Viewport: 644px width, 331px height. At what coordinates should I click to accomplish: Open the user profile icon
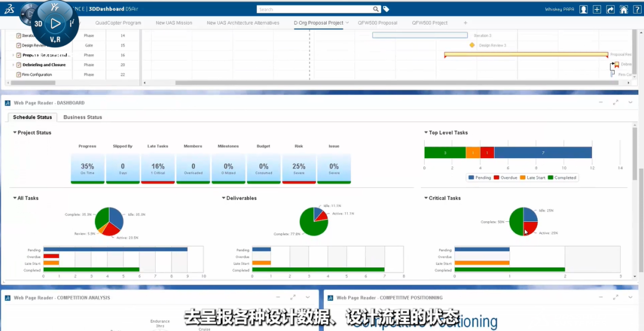pyautogui.click(x=583, y=10)
